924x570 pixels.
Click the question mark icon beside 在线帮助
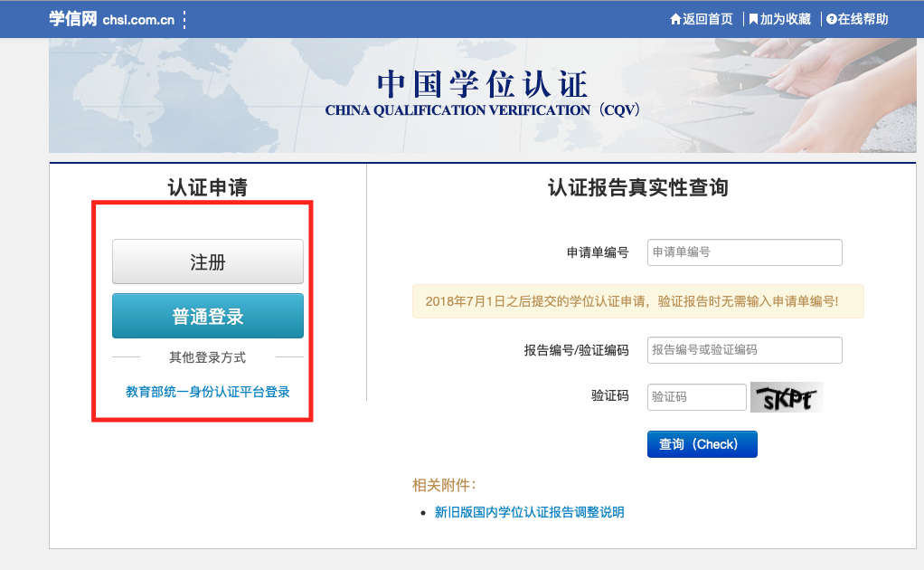click(831, 19)
